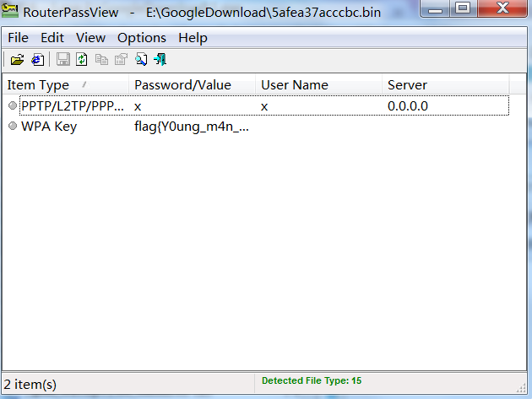Open the Edit menu

coord(52,38)
